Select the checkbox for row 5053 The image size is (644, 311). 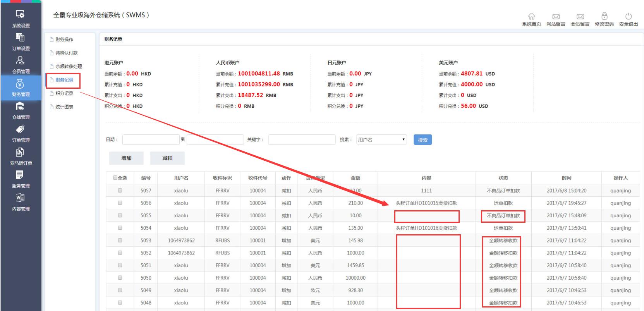coord(120,241)
